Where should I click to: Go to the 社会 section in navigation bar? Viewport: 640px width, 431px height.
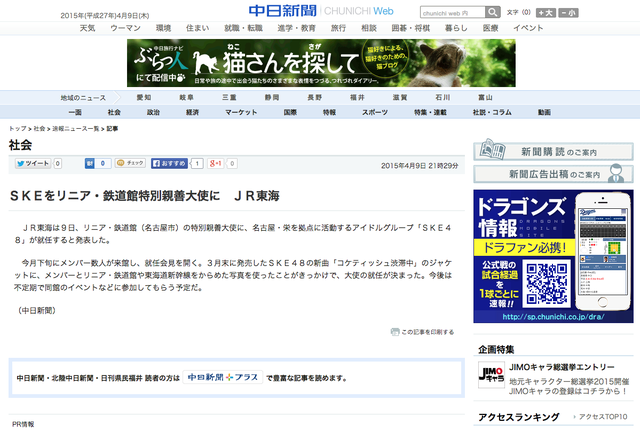[114, 112]
